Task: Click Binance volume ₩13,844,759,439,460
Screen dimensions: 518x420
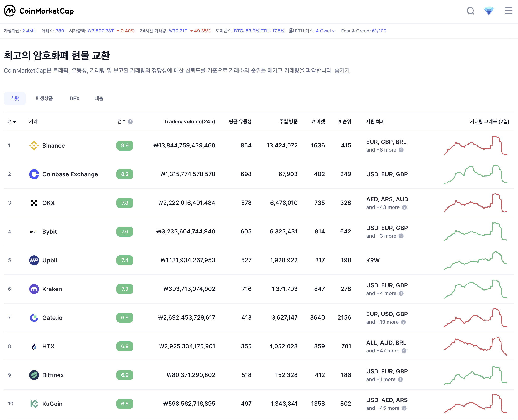Action: [184, 145]
